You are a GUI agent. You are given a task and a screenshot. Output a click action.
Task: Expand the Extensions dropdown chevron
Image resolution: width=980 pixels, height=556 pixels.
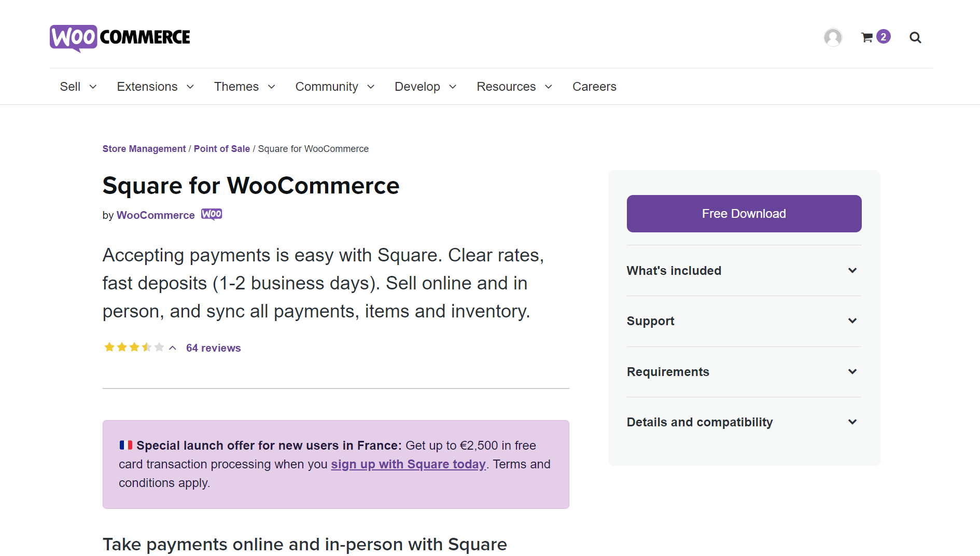click(190, 87)
